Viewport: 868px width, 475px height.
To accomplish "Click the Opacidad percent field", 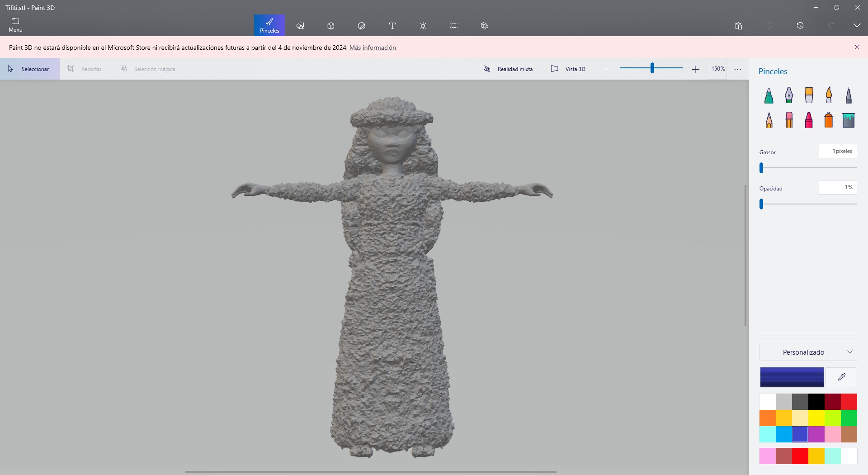I will pyautogui.click(x=838, y=187).
